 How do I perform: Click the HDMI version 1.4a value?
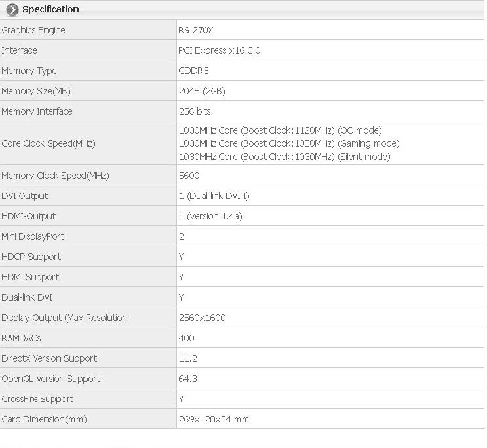[x=210, y=216]
